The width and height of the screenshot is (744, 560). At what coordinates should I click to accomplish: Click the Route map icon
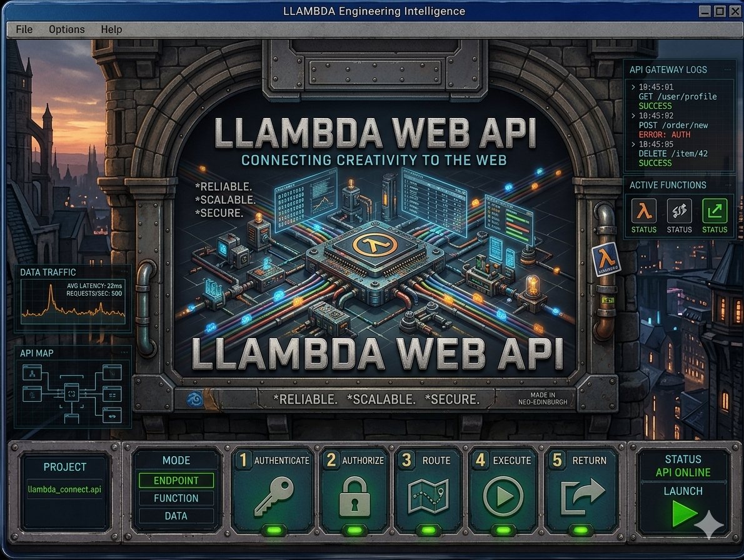click(428, 496)
